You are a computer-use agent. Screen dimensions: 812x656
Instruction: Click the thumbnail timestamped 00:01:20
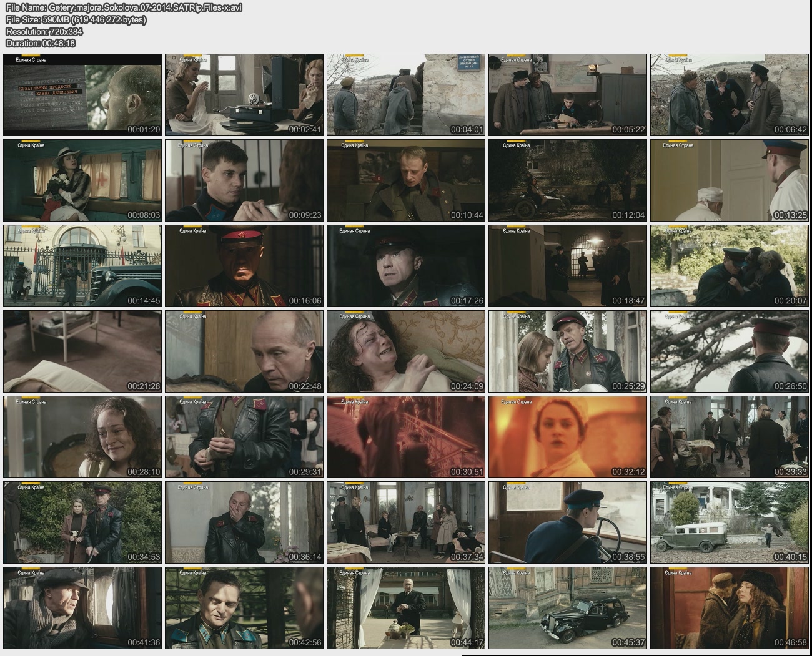pyautogui.click(x=82, y=95)
